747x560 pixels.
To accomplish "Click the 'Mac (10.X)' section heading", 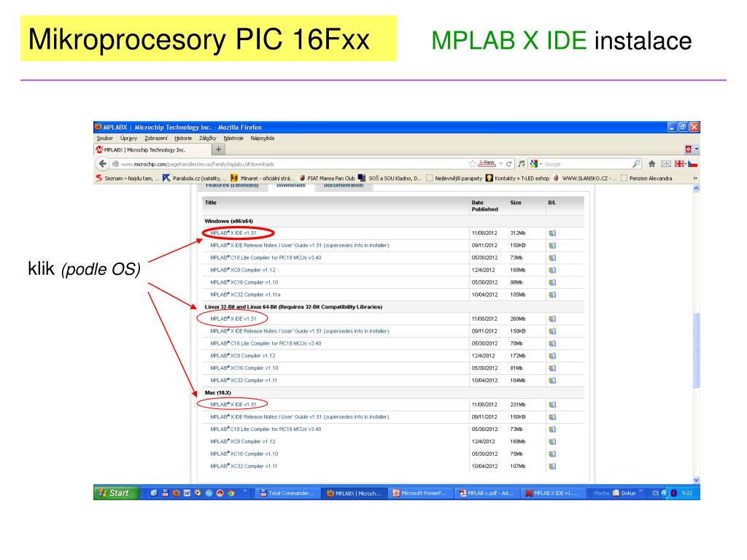I will pos(217,393).
